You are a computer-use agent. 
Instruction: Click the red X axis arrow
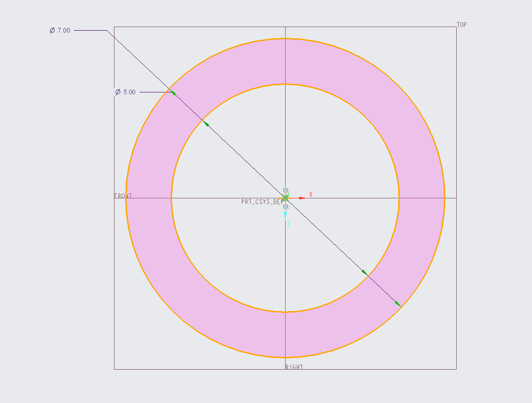tap(302, 198)
